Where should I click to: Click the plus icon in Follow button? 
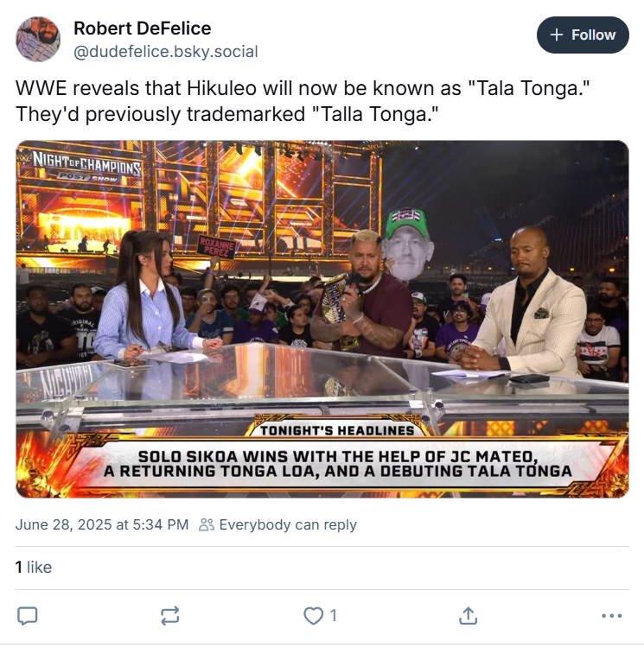[557, 35]
